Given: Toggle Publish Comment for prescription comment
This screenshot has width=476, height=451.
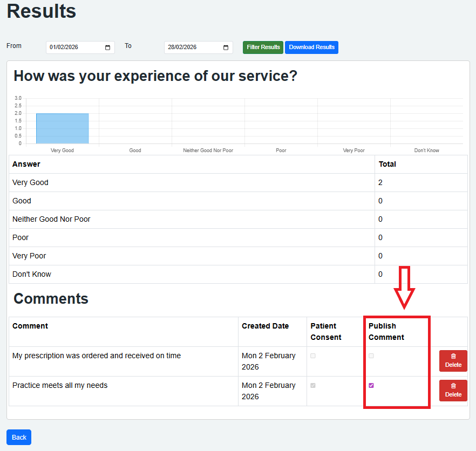Looking at the screenshot, I should point(371,356).
